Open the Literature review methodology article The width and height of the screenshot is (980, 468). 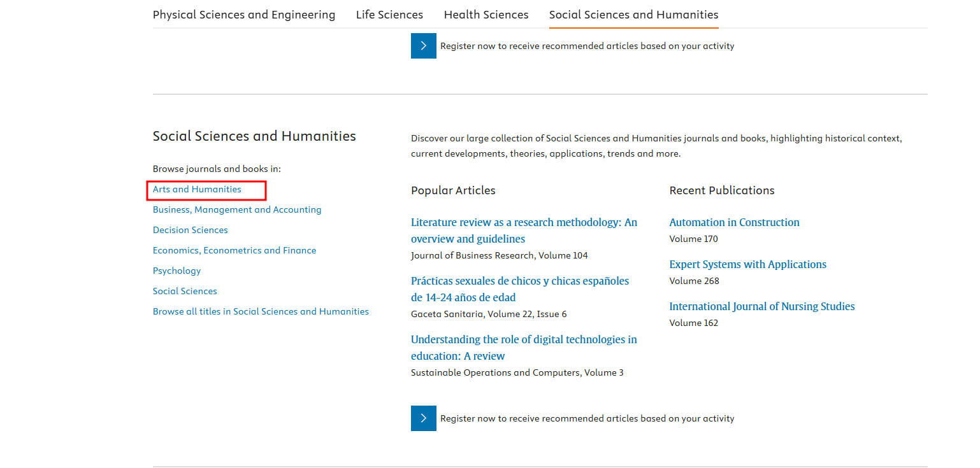click(x=523, y=230)
